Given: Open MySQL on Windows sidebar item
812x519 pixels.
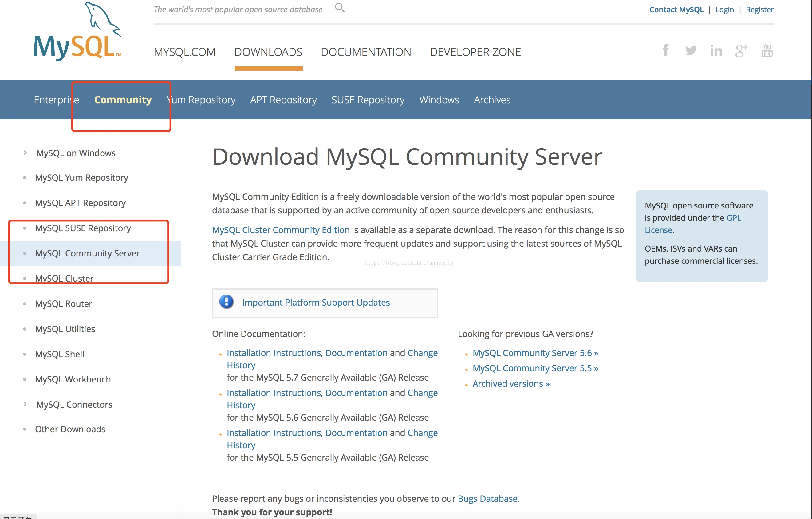Looking at the screenshot, I should [76, 153].
